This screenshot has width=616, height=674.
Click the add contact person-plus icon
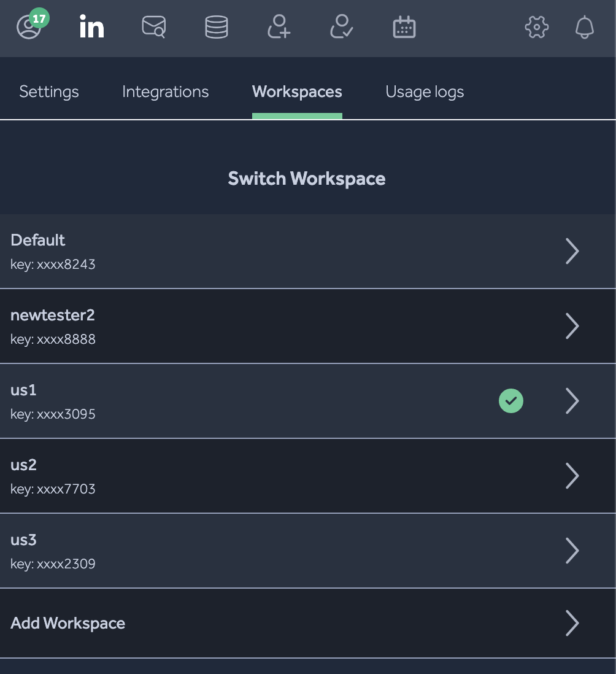click(x=279, y=28)
